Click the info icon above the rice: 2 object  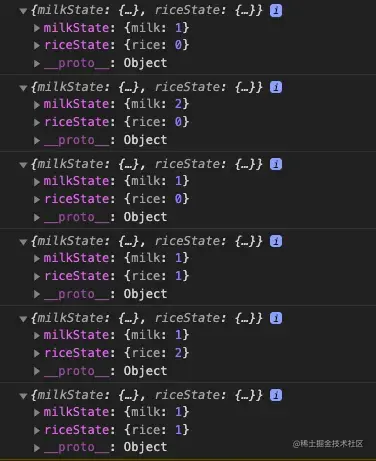pos(276,318)
